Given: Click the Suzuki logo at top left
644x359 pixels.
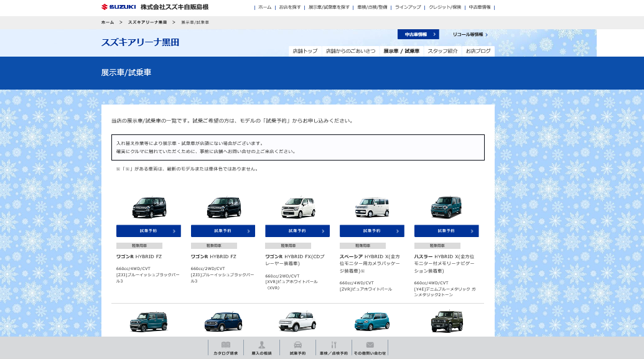Looking at the screenshot, I should 118,7.
